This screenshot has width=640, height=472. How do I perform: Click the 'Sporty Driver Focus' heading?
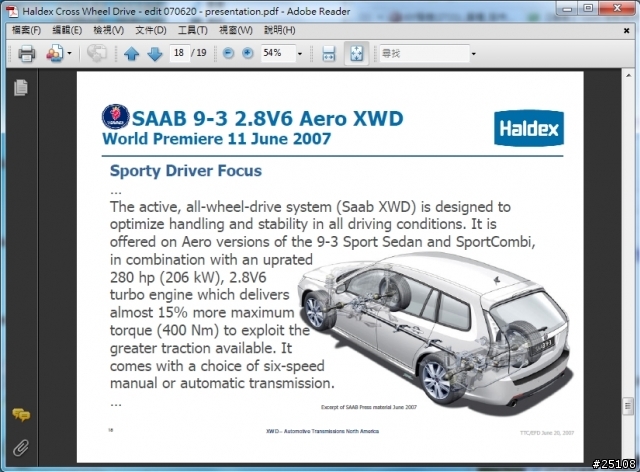pyautogui.click(x=186, y=171)
